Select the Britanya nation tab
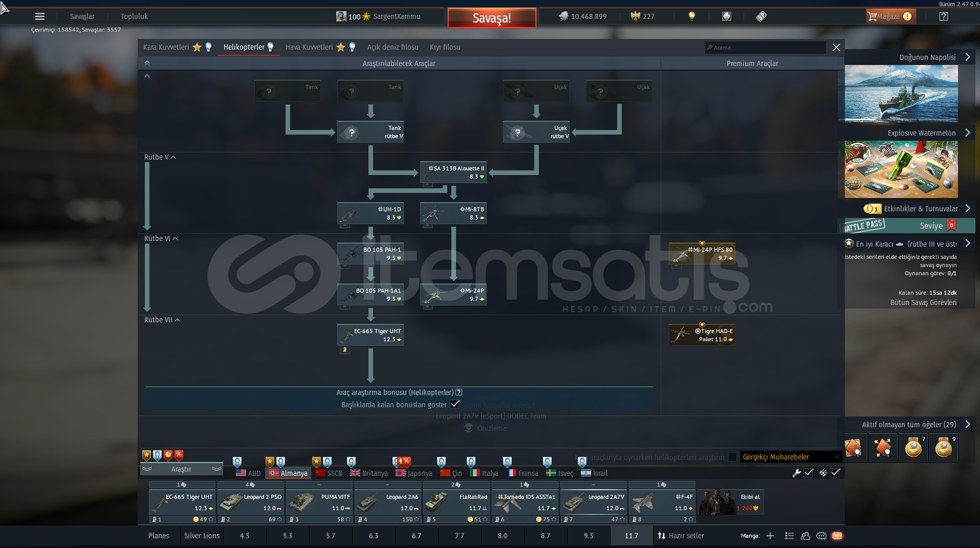Image resolution: width=980 pixels, height=548 pixels. pyautogui.click(x=369, y=473)
